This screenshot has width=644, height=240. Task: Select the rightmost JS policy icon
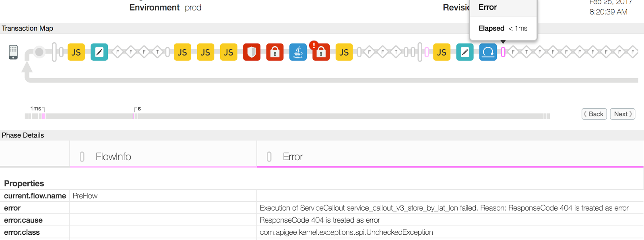point(442,52)
